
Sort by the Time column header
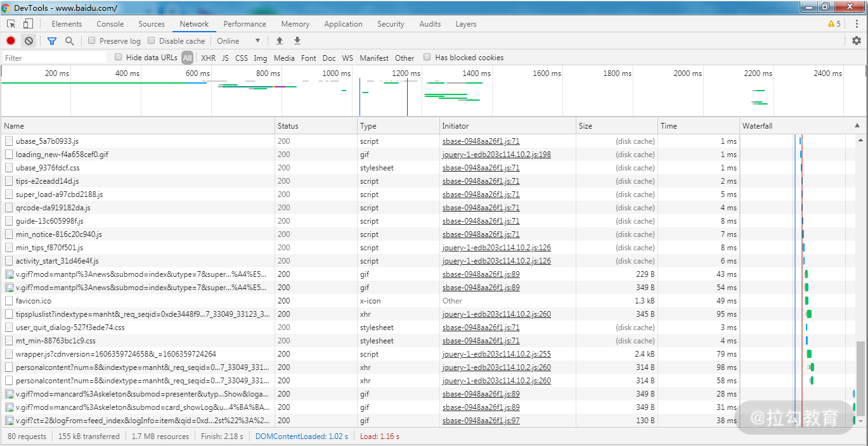coord(699,125)
